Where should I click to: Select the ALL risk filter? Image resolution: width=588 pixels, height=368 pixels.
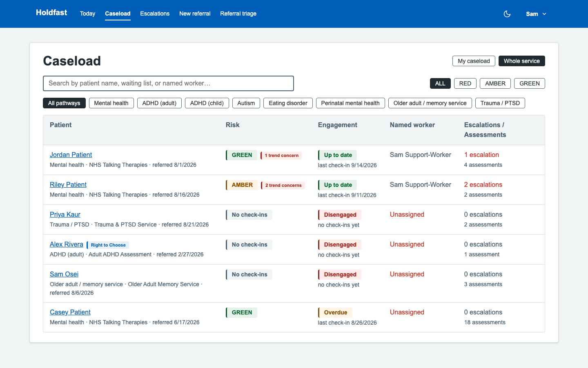point(440,83)
